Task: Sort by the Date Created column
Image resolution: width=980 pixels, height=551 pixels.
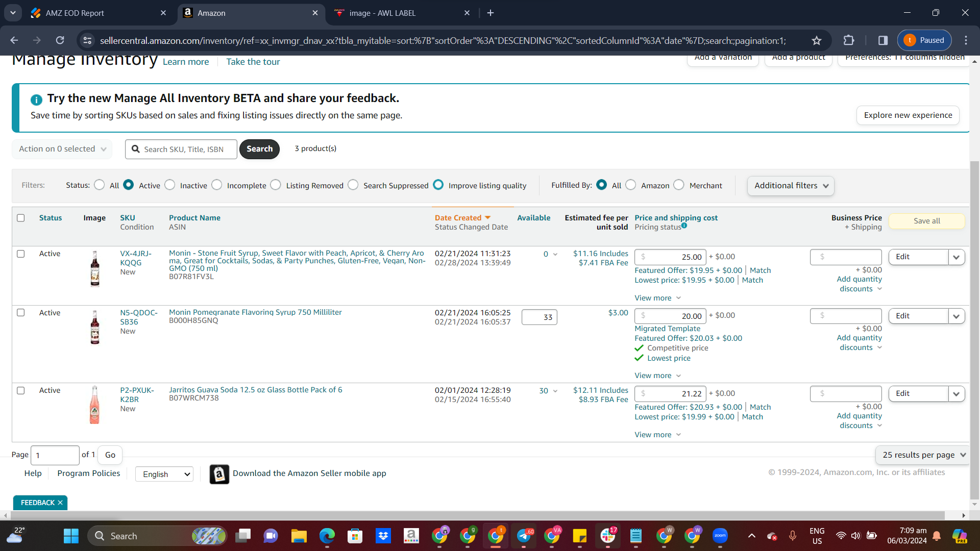Action: [458, 218]
